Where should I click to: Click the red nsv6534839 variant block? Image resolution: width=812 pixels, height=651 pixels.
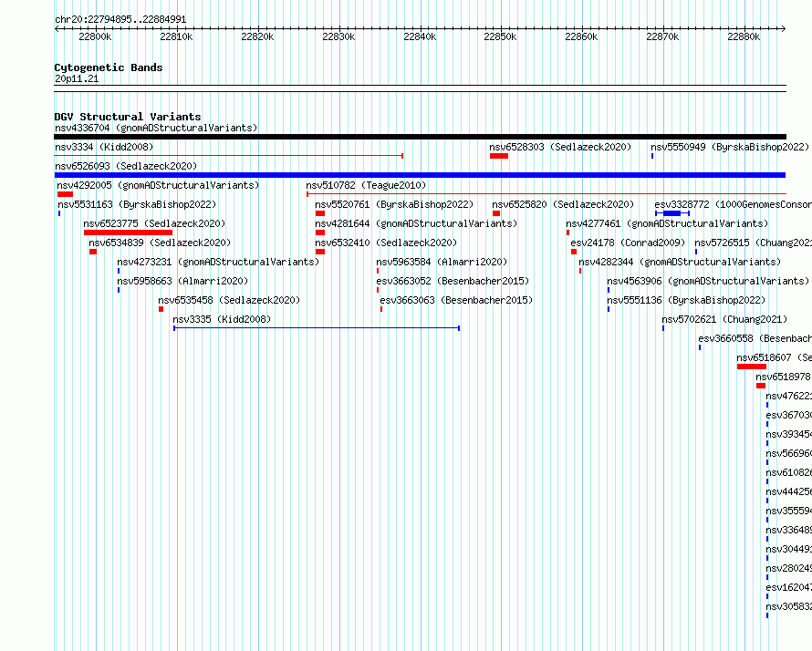point(93,252)
